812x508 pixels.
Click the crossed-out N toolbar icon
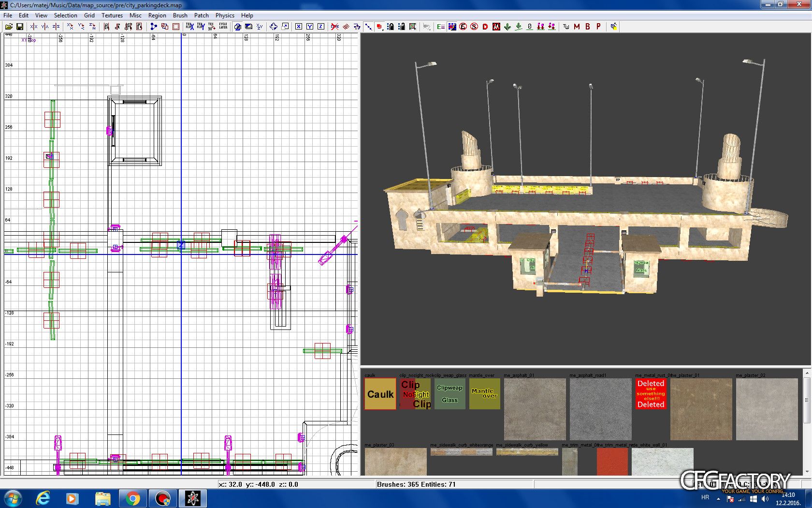pyautogui.click(x=496, y=27)
